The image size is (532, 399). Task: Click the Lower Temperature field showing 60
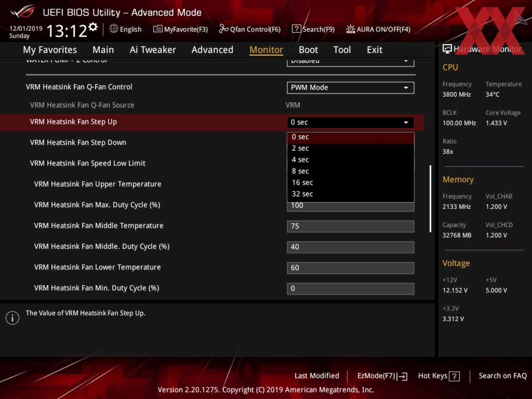(350, 268)
